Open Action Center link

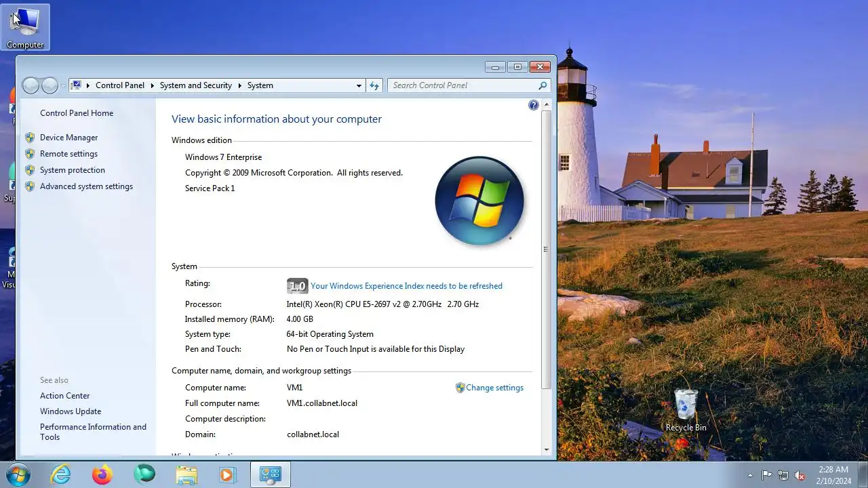click(64, 396)
